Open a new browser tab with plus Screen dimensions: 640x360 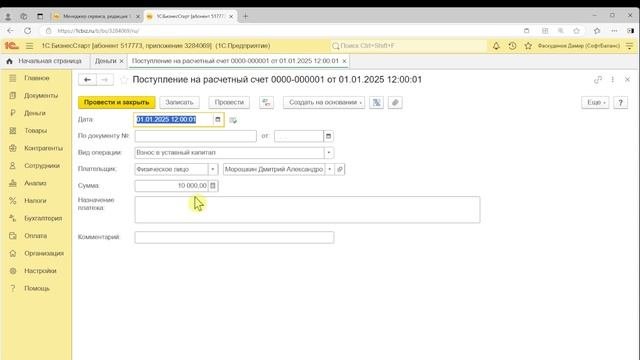[x=245, y=16]
